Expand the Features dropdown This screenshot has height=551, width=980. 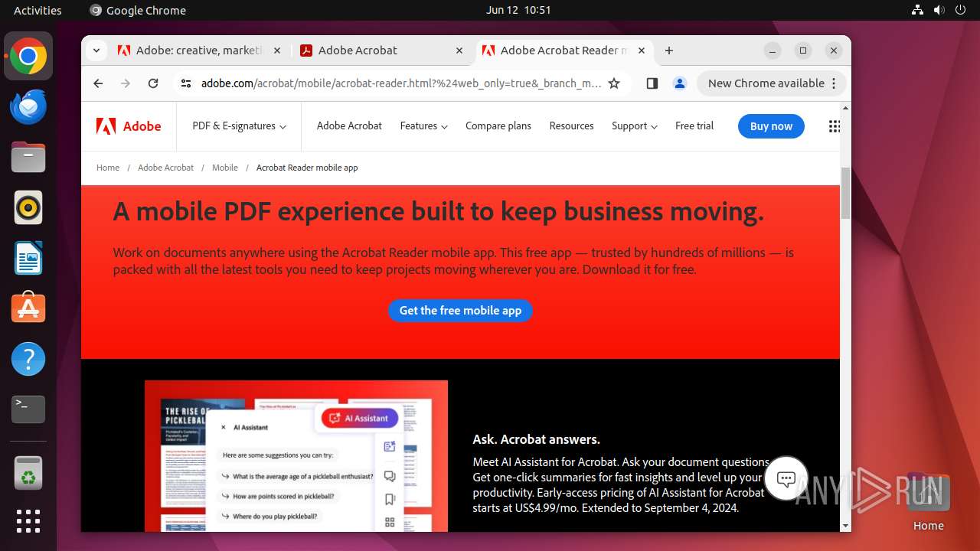pyautogui.click(x=423, y=126)
